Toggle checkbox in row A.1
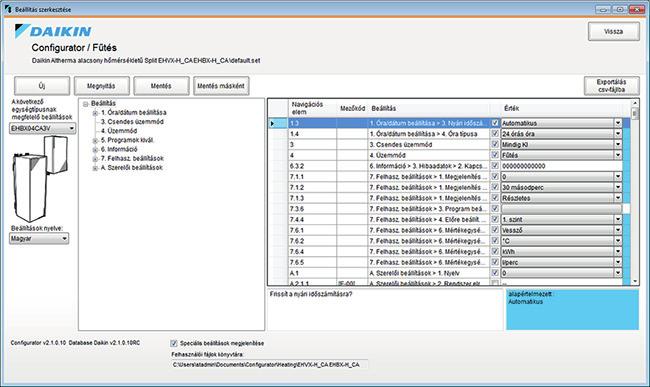The height and width of the screenshot is (387, 650). click(x=495, y=273)
